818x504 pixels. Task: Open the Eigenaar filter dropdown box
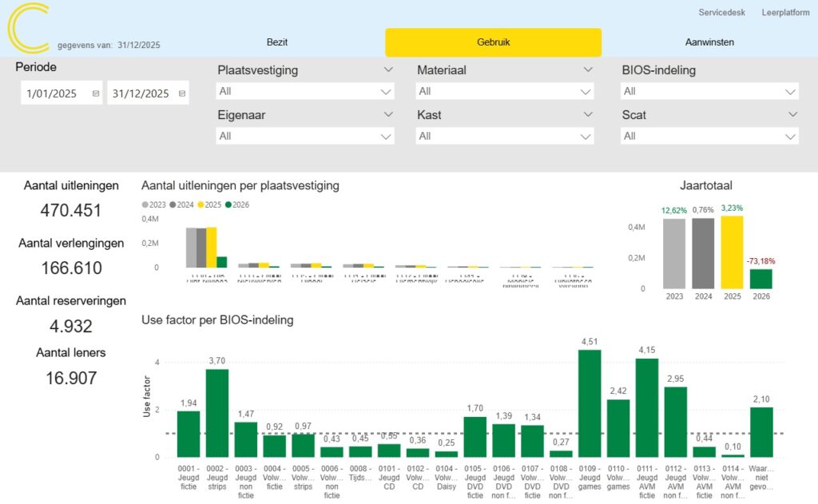pos(305,136)
